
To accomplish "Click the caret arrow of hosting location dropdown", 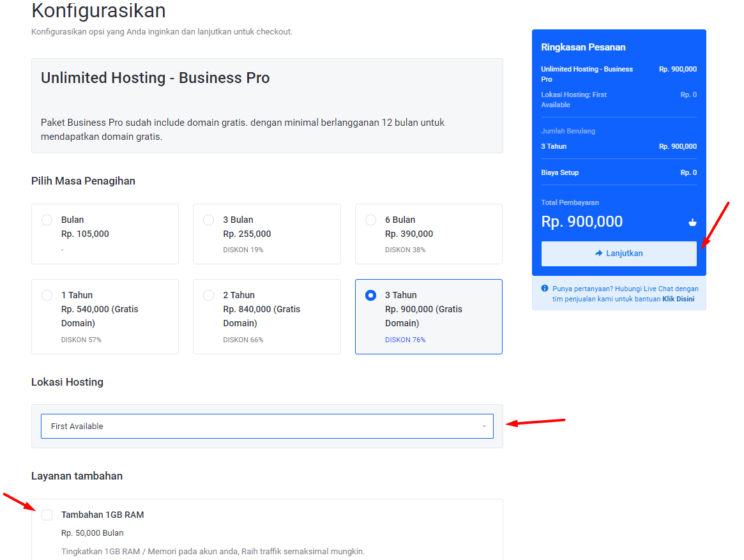I will pyautogui.click(x=484, y=427).
